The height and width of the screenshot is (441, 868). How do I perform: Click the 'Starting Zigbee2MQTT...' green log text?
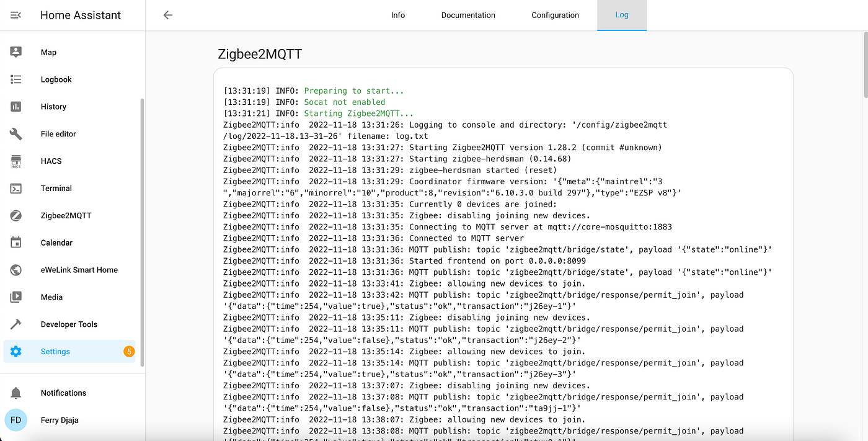point(358,114)
